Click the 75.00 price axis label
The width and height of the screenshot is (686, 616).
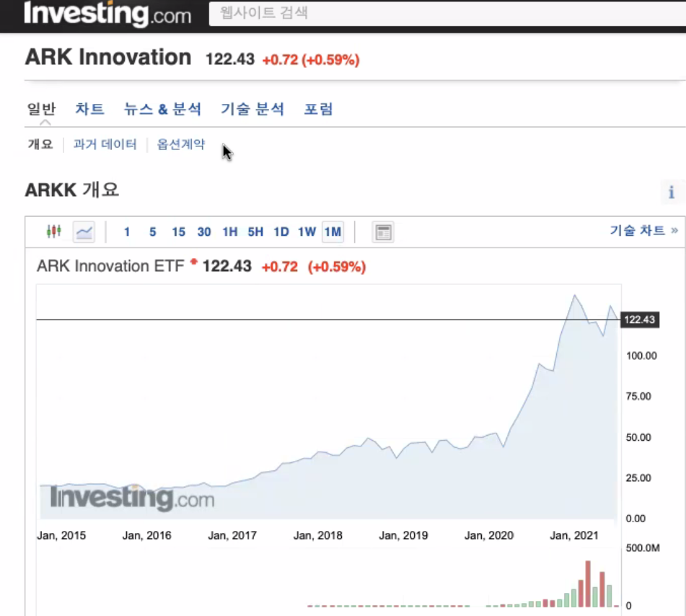(x=638, y=397)
